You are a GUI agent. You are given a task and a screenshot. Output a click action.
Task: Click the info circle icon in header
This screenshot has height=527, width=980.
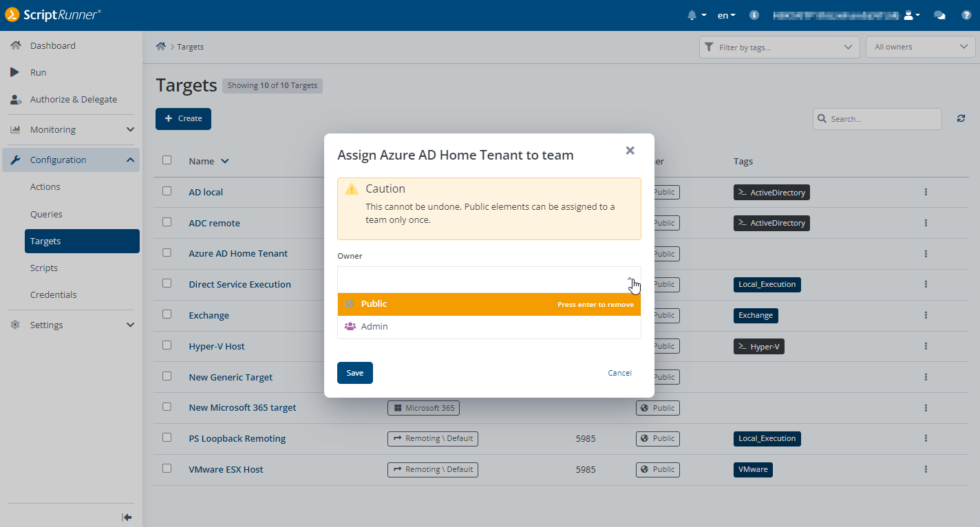pyautogui.click(x=754, y=15)
